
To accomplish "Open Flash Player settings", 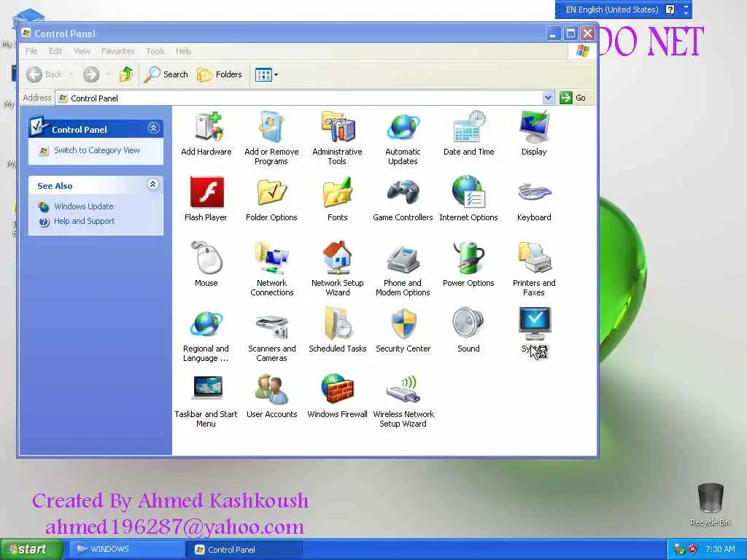I will point(206,199).
